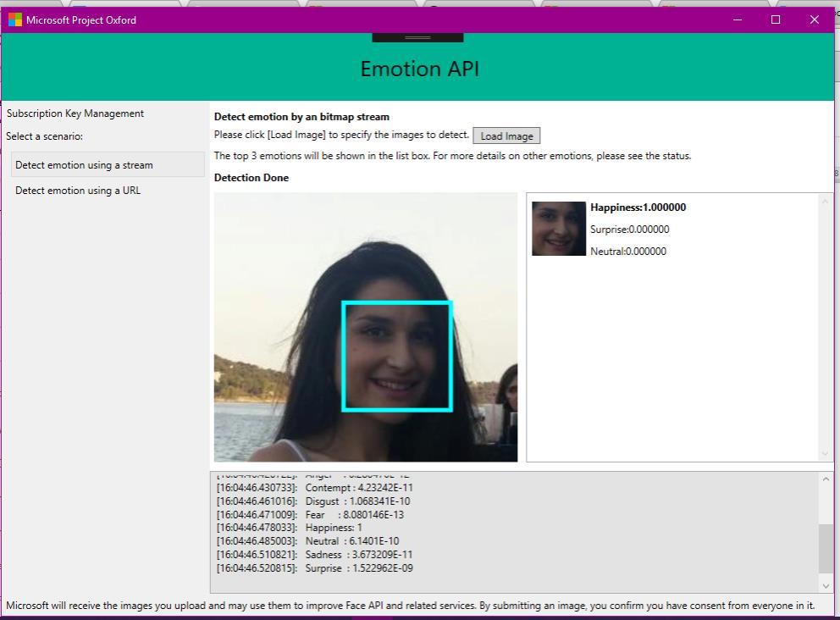Click the Detect emotion by an bitmap stream heading
This screenshot has height=620, width=840.
pyautogui.click(x=301, y=117)
